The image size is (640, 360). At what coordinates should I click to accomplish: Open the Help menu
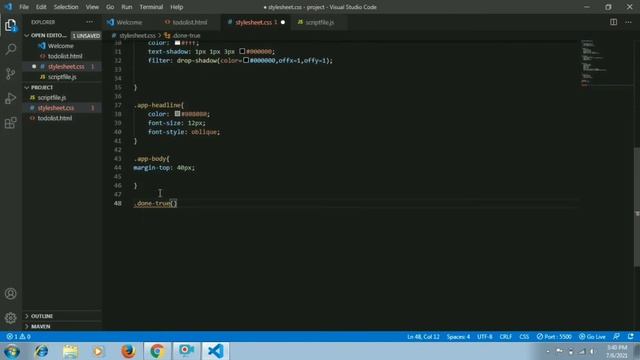click(x=176, y=7)
